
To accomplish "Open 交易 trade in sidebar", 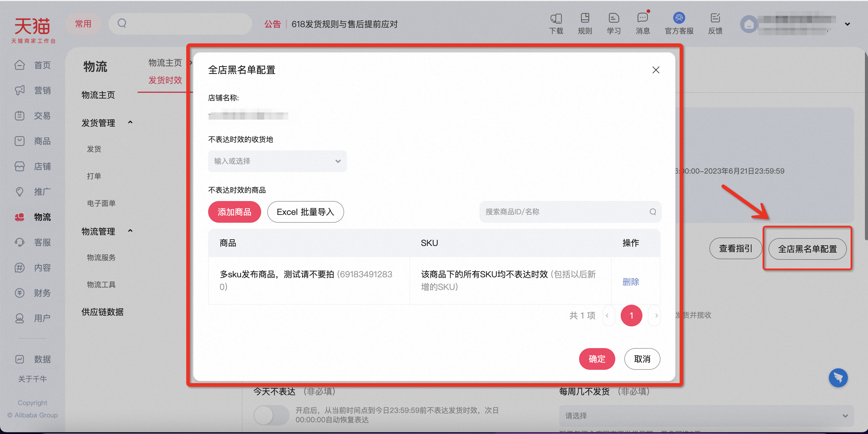I will 33,115.
